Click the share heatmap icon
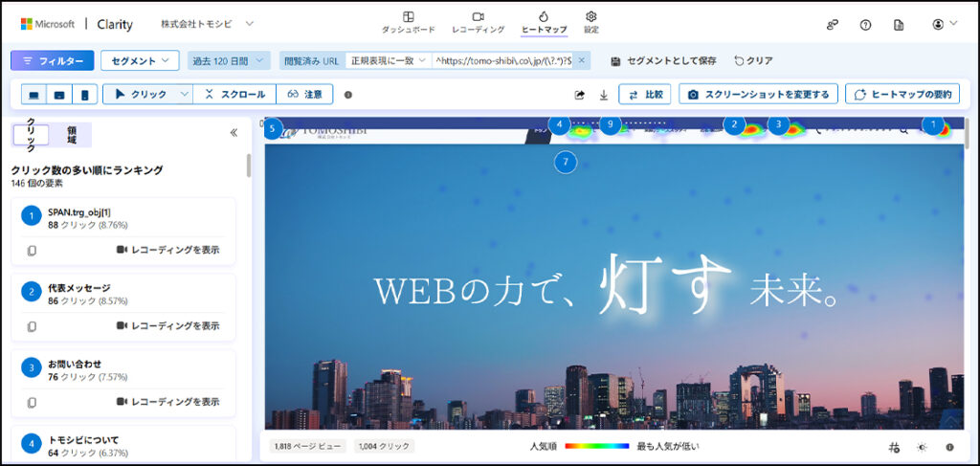Viewport: 980px width, 466px height. tap(579, 95)
